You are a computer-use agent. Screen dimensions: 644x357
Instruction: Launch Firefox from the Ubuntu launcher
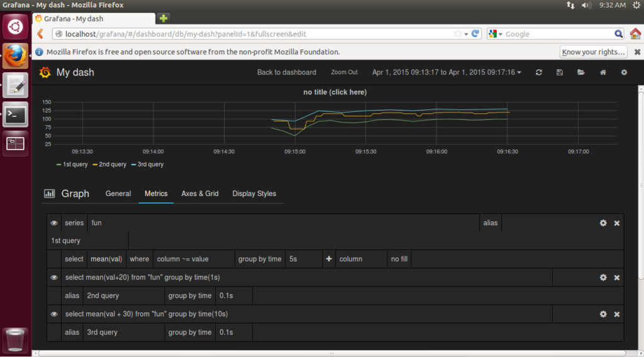15,56
